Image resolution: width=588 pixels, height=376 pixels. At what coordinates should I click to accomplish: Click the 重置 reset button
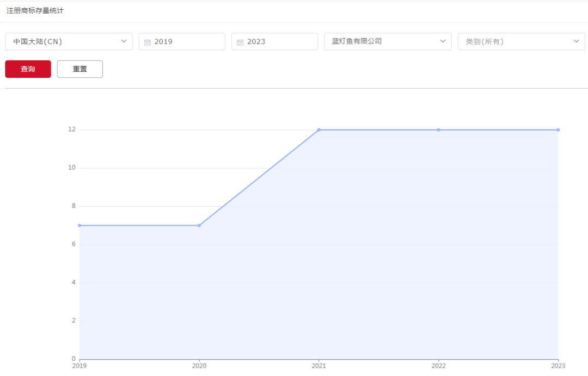click(79, 69)
